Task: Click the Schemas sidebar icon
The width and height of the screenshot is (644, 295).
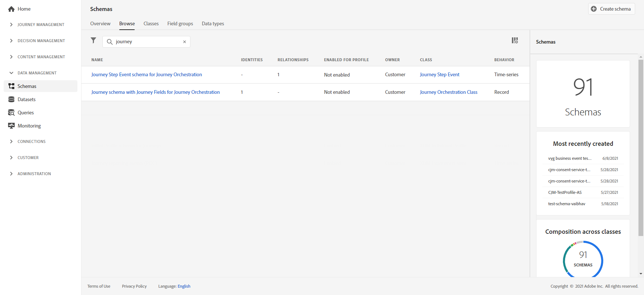Action: (11, 86)
